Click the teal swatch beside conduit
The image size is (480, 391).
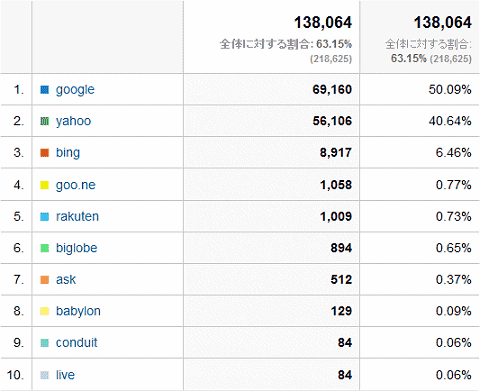click(x=45, y=343)
